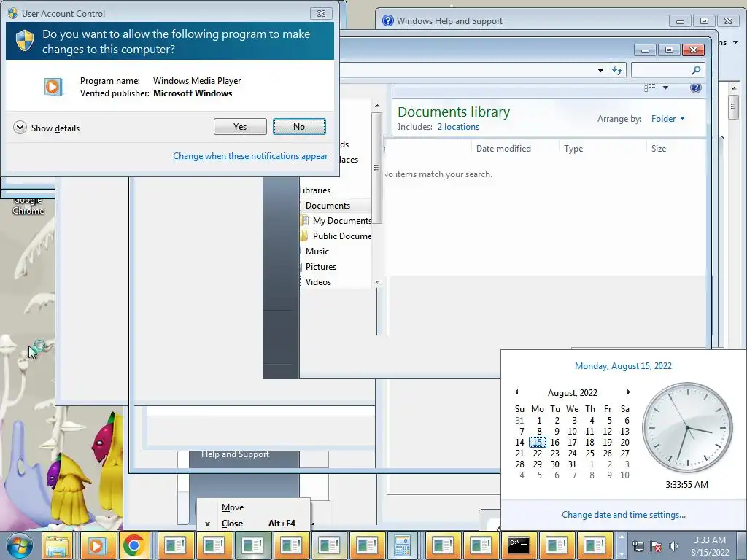Click Help window scrollbar up arrow

click(734, 88)
